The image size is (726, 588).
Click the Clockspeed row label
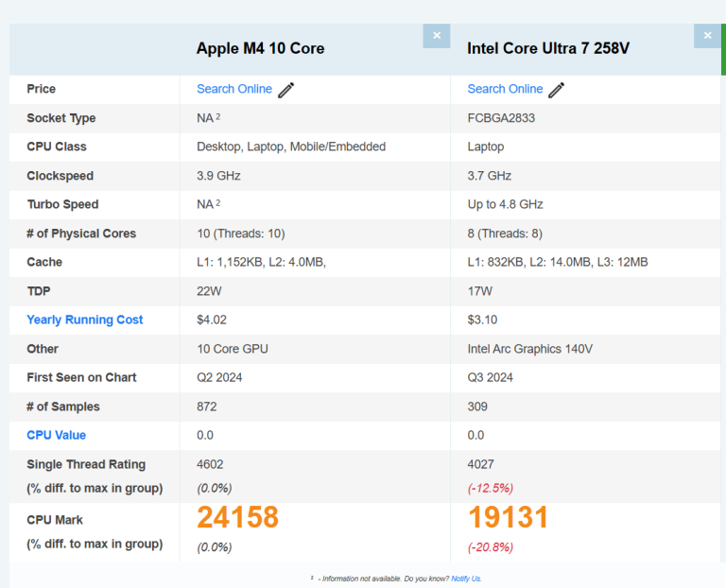coord(60,176)
